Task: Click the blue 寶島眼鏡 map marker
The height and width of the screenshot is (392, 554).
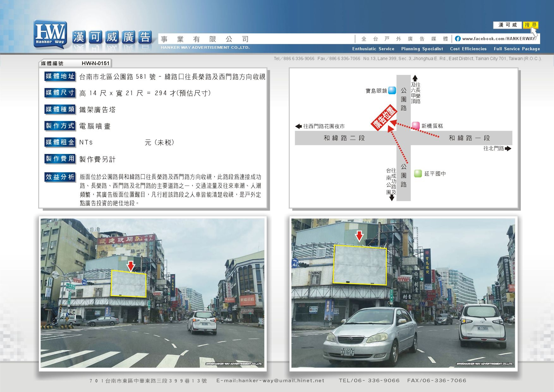Action: pos(392,90)
